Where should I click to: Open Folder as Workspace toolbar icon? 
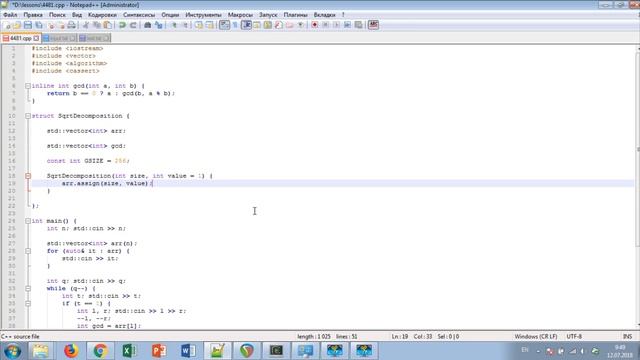click(290, 25)
